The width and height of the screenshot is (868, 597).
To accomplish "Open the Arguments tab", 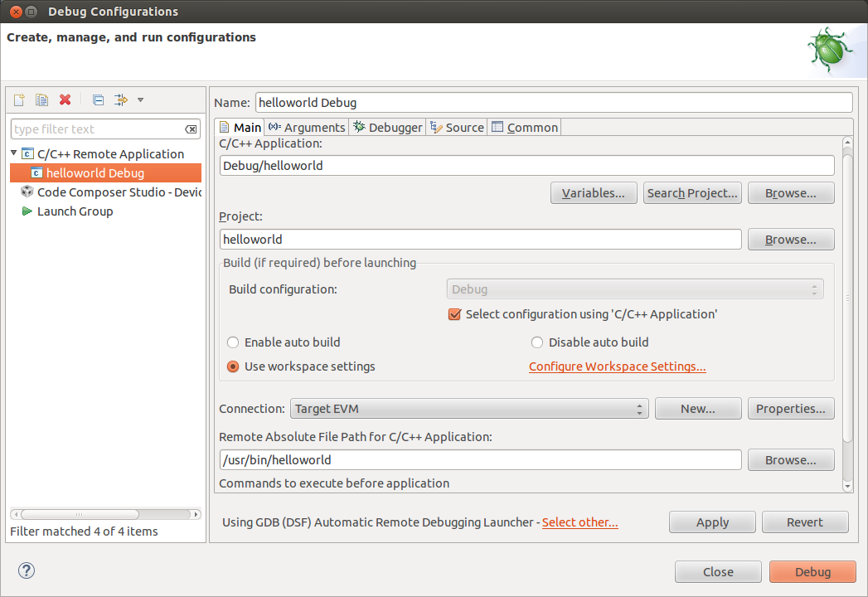I will click(x=308, y=127).
